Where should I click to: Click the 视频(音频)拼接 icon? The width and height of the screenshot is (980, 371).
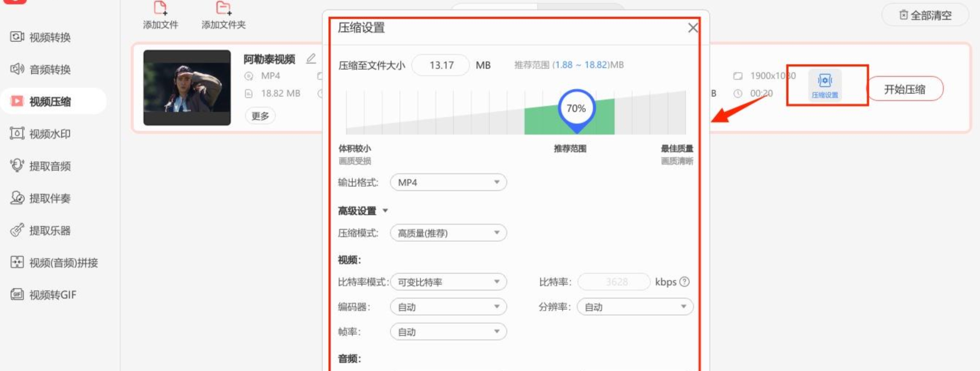click(17, 262)
